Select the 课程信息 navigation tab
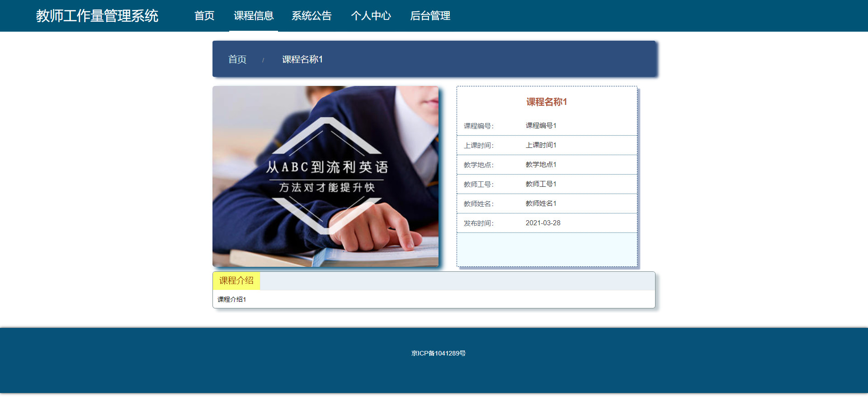The width and height of the screenshot is (868, 412). (x=254, y=16)
